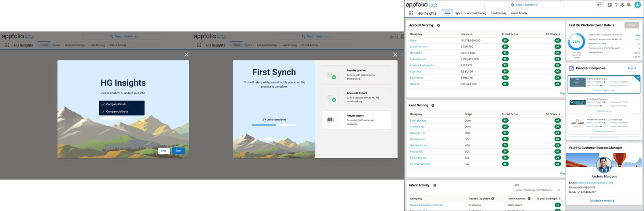The image size is (644, 211).
Task: Open the Topic Property Management Software combo box
Action: (x=538, y=190)
